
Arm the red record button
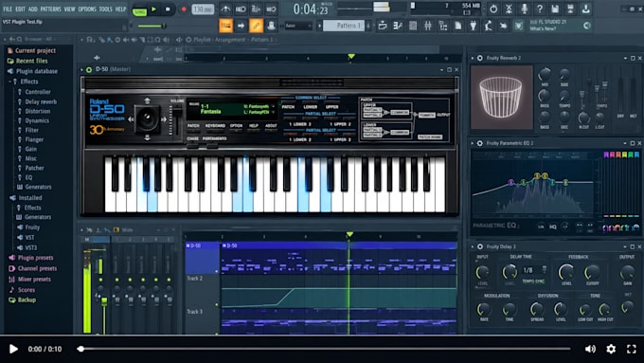(x=184, y=9)
